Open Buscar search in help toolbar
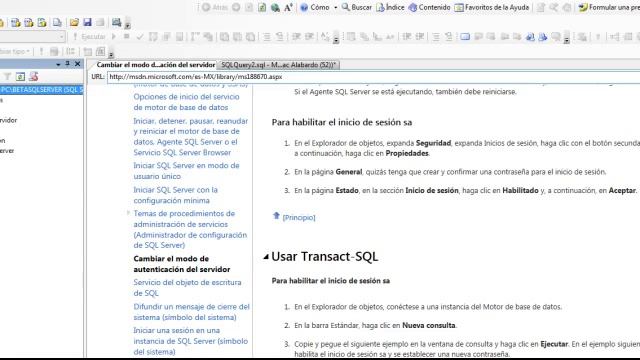This screenshot has width=640, height=360. click(x=357, y=7)
